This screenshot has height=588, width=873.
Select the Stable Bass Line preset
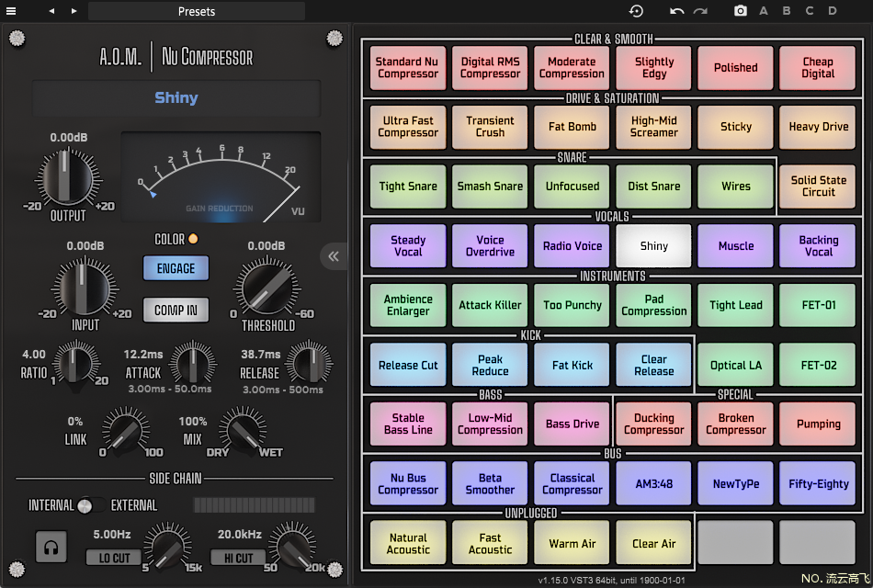click(408, 424)
